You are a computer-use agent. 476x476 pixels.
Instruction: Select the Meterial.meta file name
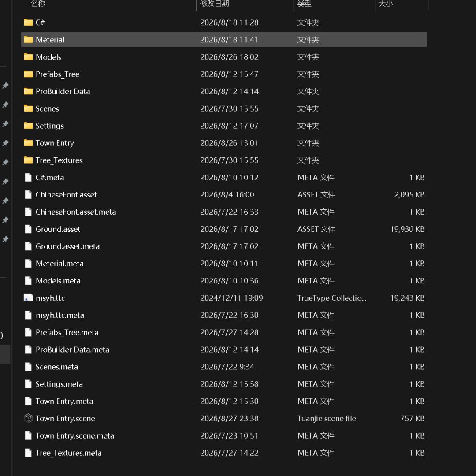click(x=60, y=264)
